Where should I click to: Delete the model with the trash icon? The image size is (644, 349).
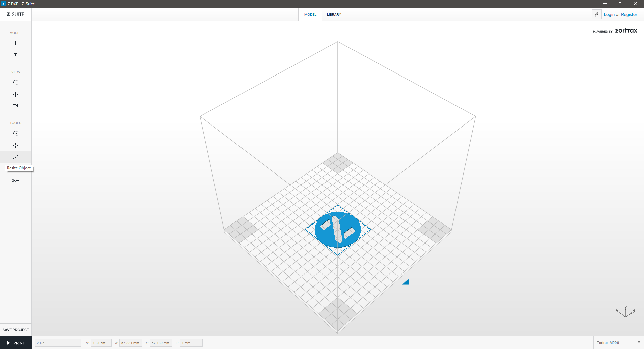(15, 55)
